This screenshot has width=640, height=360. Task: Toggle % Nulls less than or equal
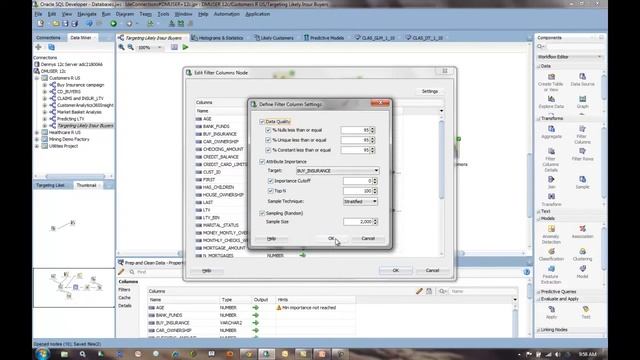click(x=268, y=130)
